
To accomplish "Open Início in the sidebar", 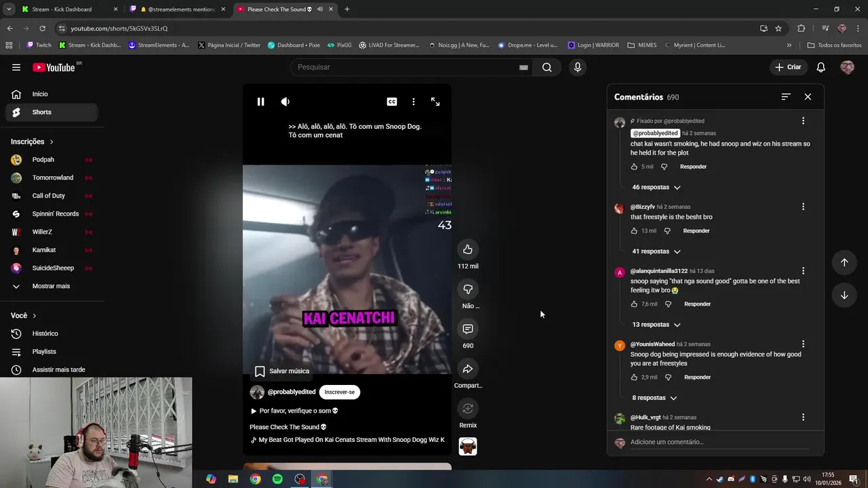I will pyautogui.click(x=52, y=94).
